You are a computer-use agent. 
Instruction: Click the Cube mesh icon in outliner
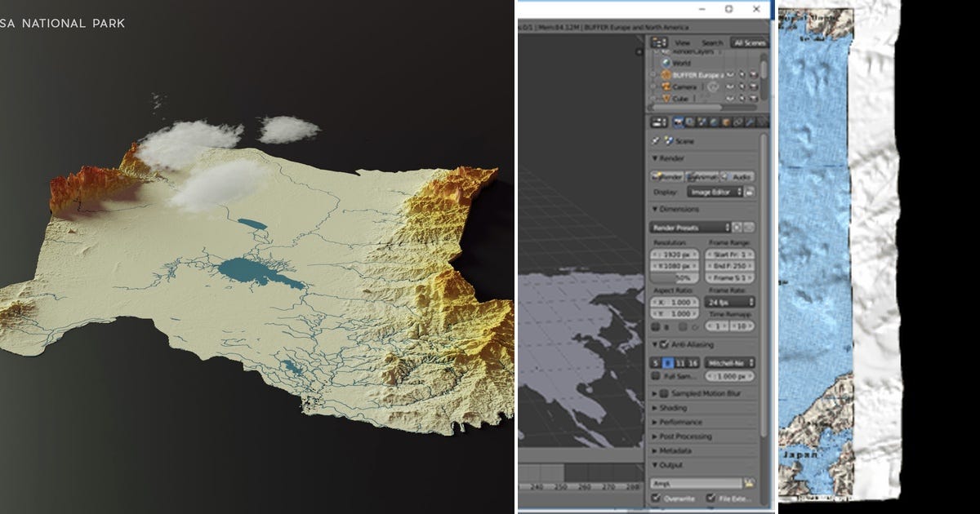(666, 98)
